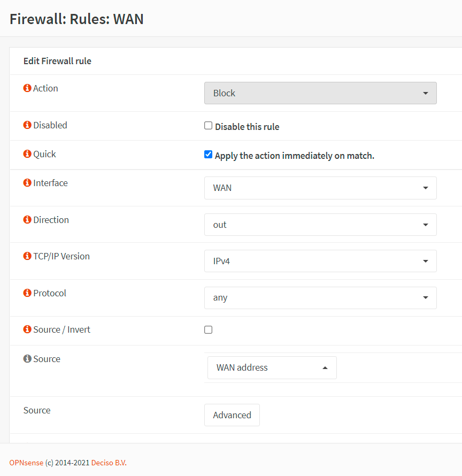Click the info icon beside Action

(x=27, y=88)
